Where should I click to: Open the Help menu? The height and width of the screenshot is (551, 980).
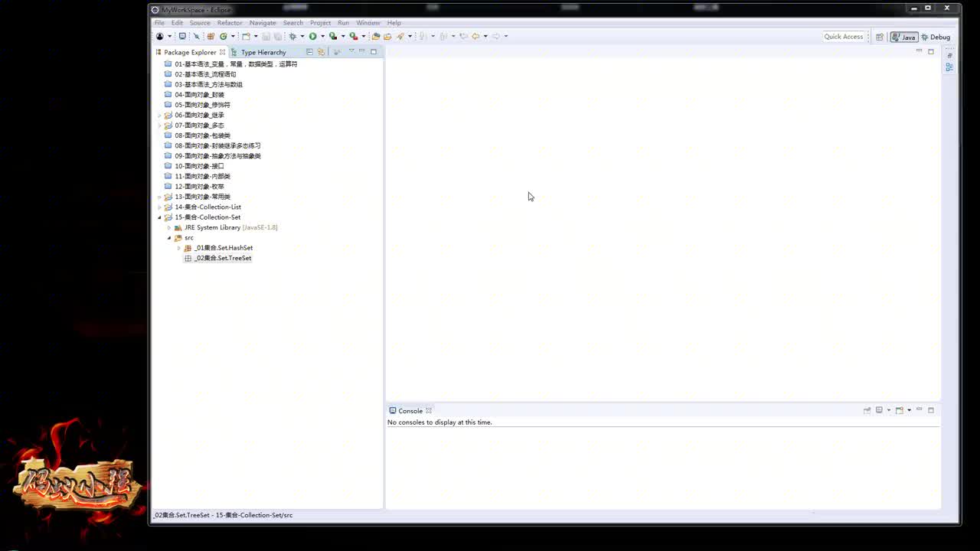click(394, 23)
